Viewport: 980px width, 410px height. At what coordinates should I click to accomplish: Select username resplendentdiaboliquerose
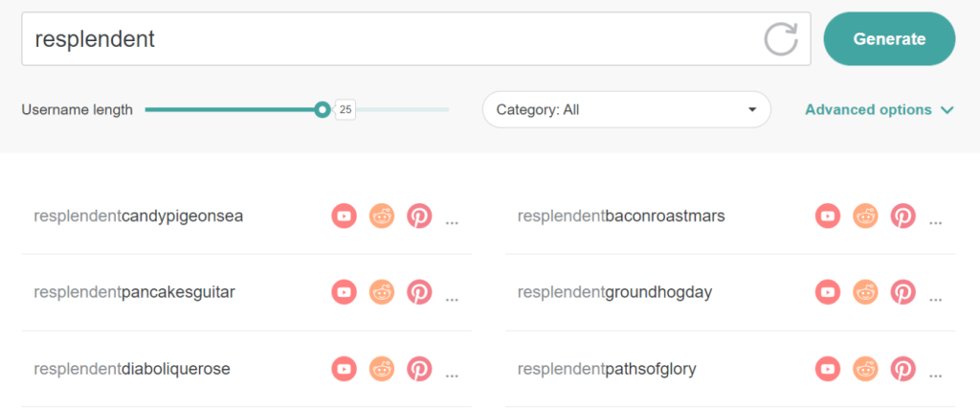[132, 370]
